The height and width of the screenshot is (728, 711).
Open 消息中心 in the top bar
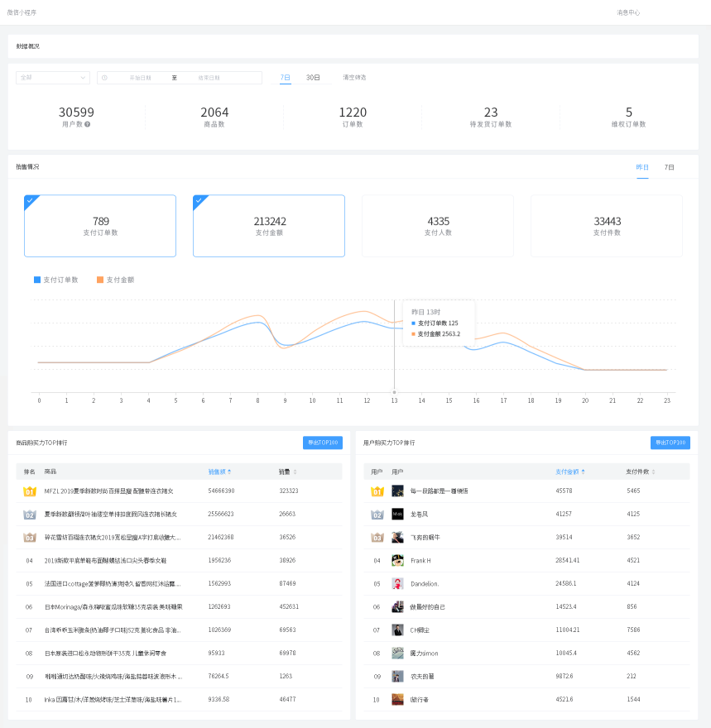click(628, 12)
